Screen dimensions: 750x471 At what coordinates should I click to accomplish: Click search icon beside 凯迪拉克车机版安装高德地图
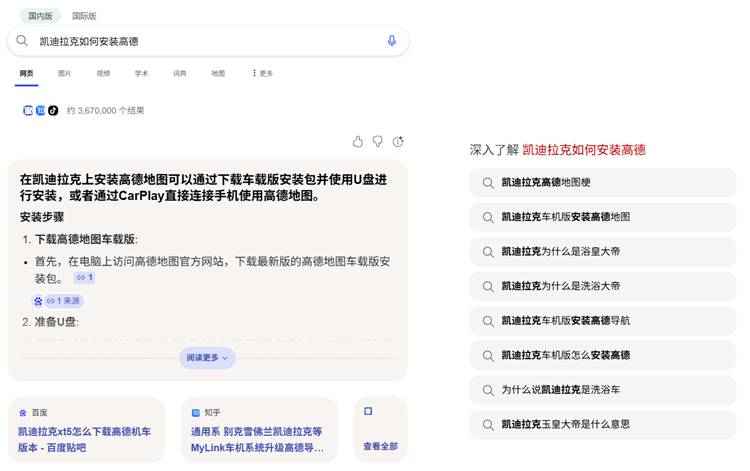tap(488, 217)
